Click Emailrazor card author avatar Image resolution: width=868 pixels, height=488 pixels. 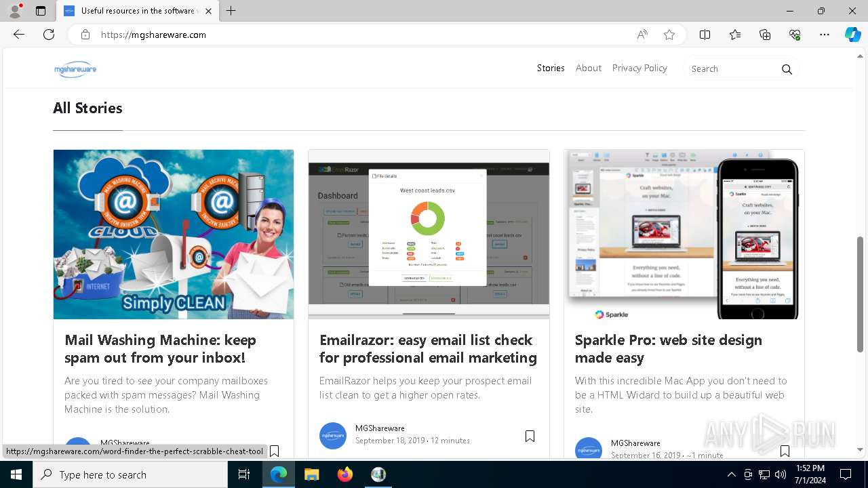(333, 436)
